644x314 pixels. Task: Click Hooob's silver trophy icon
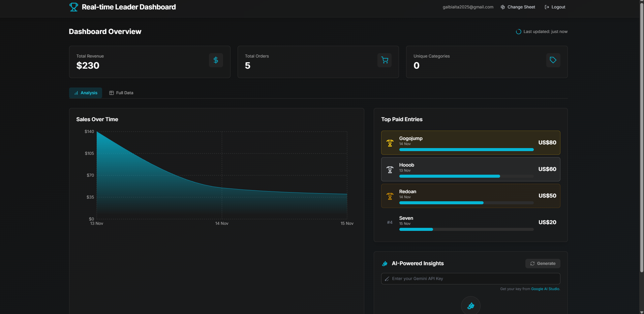point(390,170)
